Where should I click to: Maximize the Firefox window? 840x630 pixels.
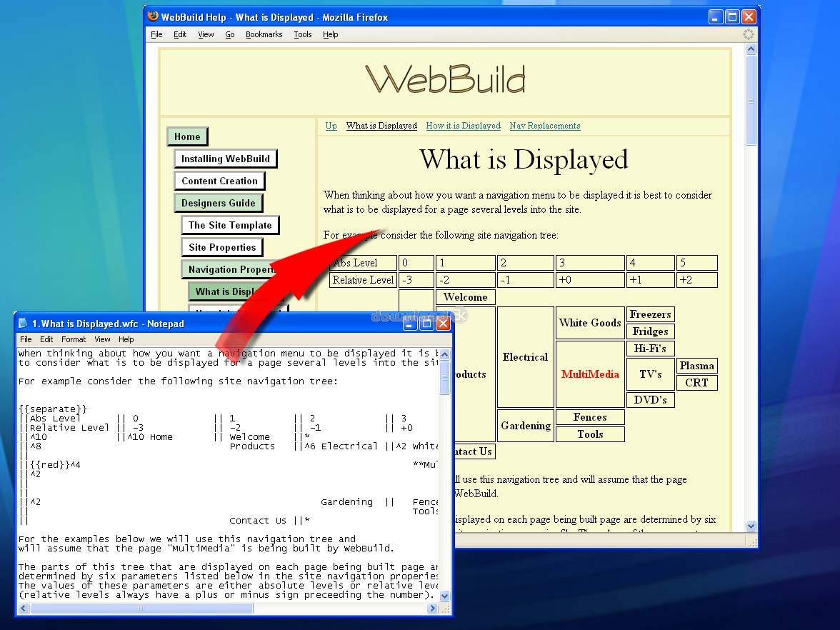click(732, 16)
